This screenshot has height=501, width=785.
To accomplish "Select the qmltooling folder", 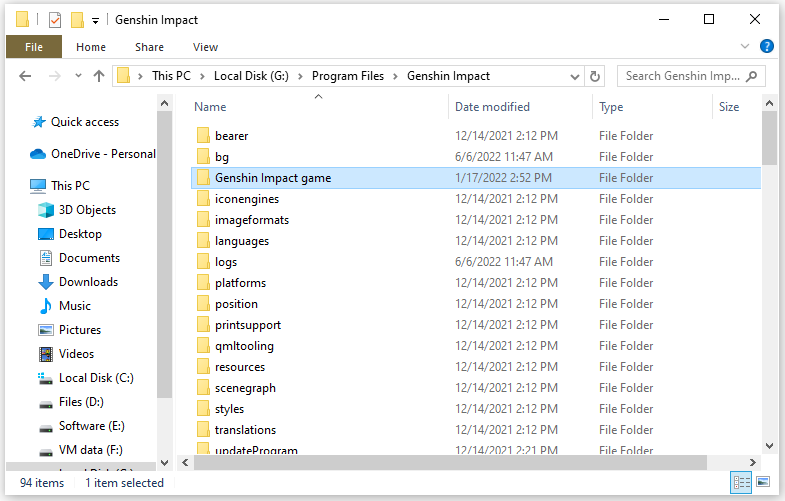I will (476, 346).
